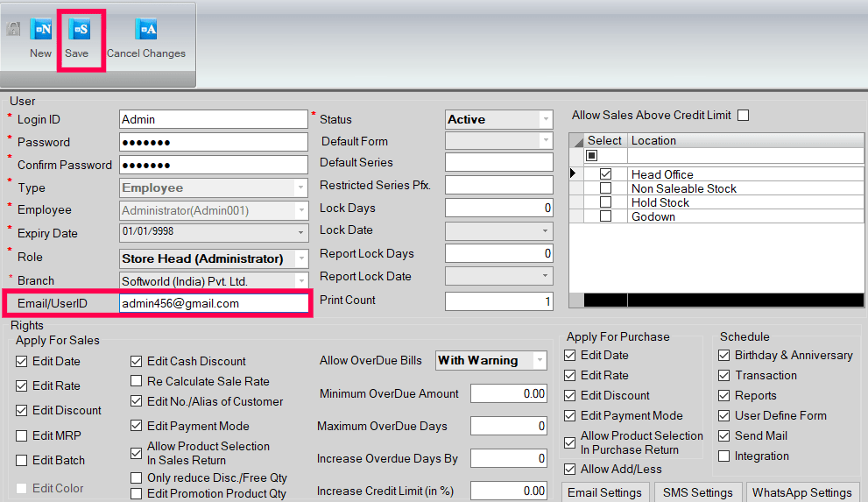The width and height of the screenshot is (868, 502).
Task: Toggle Edit Date under Apply For Sales
Action: 22,362
